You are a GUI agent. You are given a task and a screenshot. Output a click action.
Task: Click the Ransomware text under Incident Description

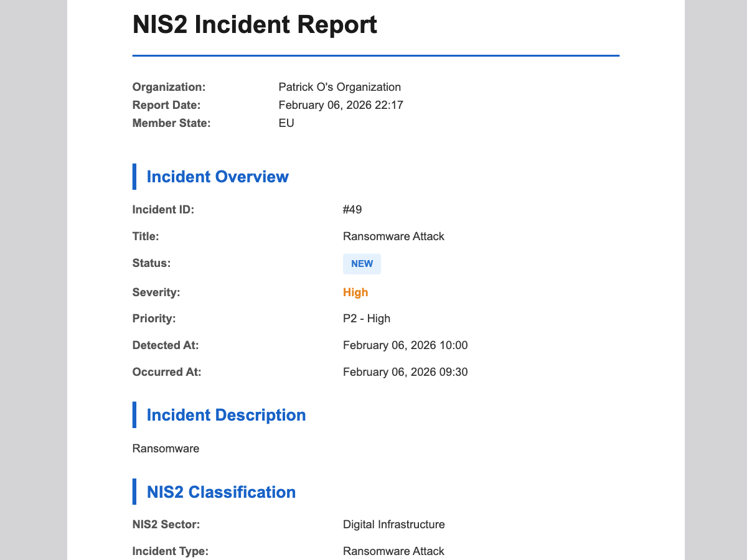166,449
